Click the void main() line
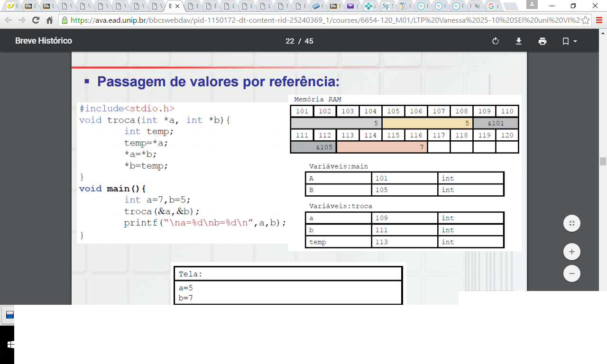Image resolution: width=607 pixels, height=364 pixels. 112,189
